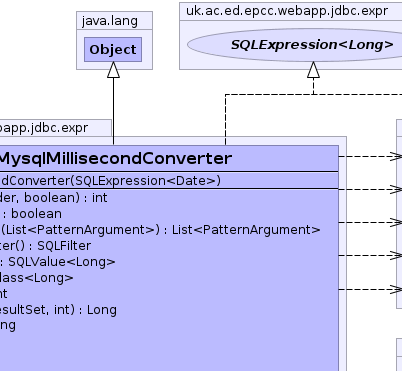The height and width of the screenshot is (371, 402).
Task: Click the uk.ac.ed.epcc.webapp.jdbc.expr package label
Action: click(287, 11)
